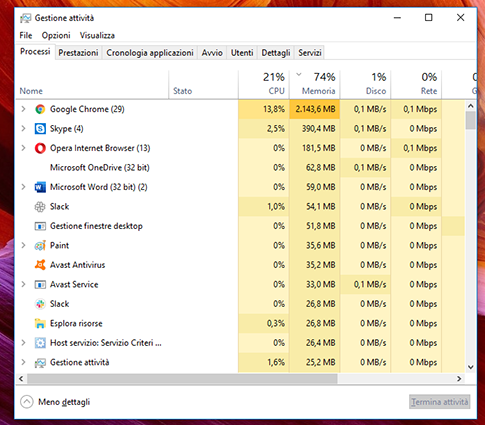Select the Esplora risorse process name
The height and width of the screenshot is (425, 485).
tap(76, 323)
